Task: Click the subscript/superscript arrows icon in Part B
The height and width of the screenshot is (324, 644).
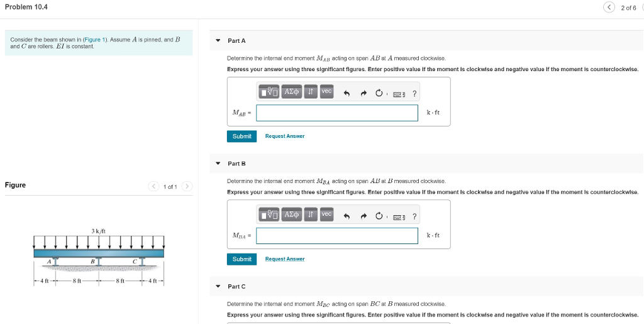Action: tap(311, 215)
